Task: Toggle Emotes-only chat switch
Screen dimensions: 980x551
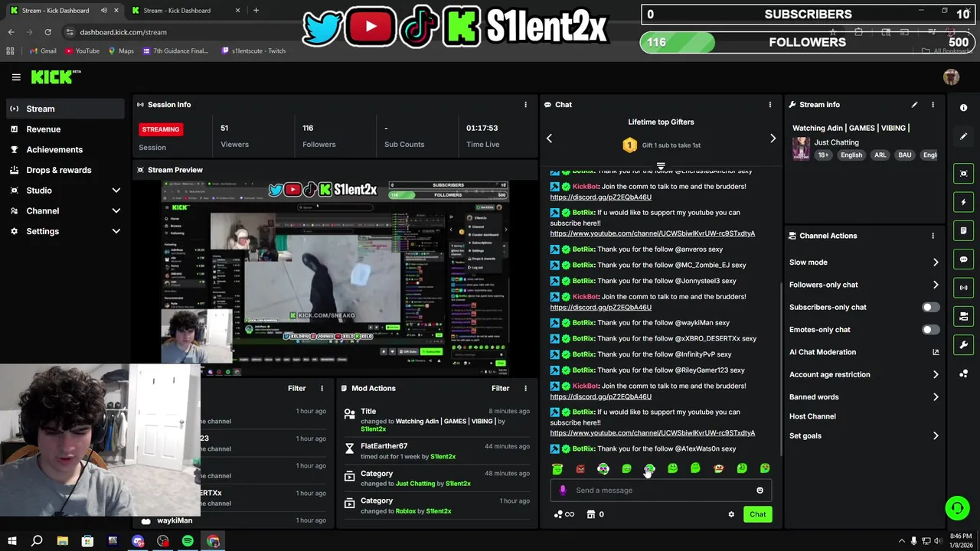Action: pos(930,330)
